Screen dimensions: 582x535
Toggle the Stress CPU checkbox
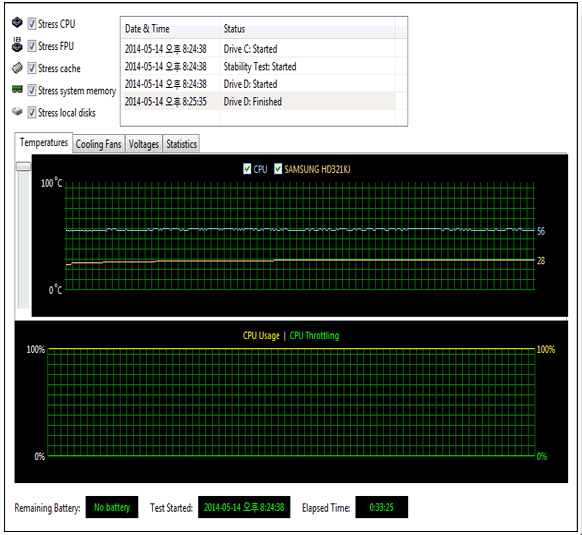(x=32, y=24)
